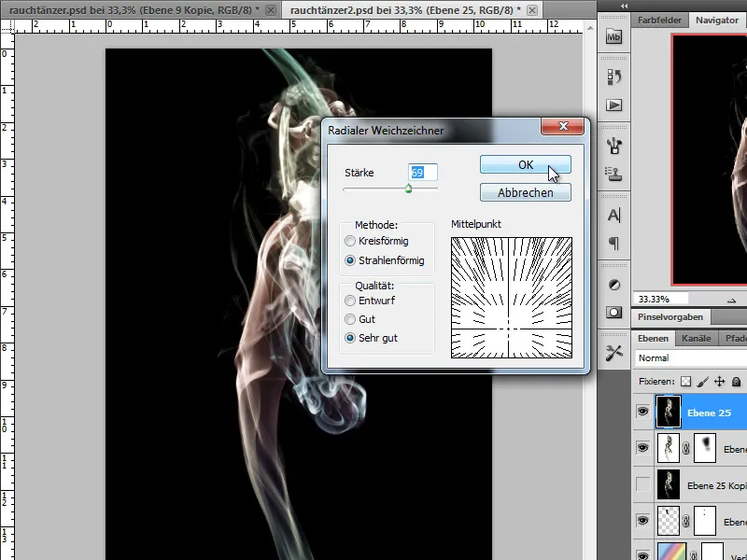Open the History panel icon
The image size is (747, 560).
click(x=613, y=77)
